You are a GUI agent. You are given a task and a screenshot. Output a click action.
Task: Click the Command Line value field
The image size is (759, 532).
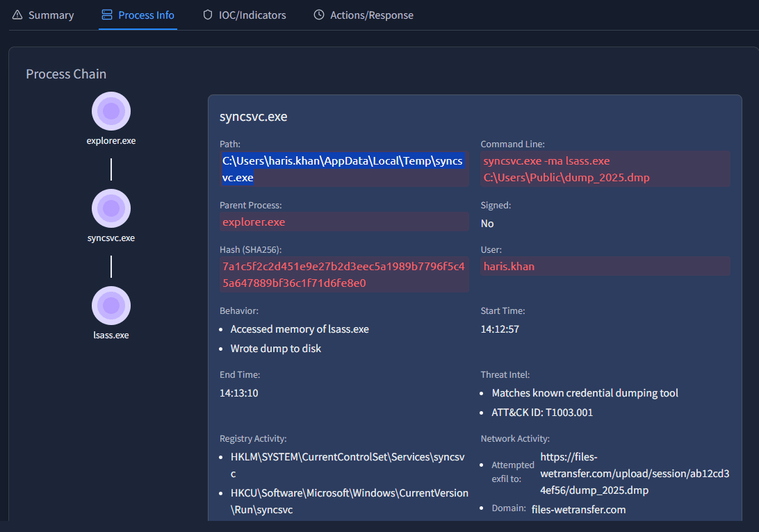coord(604,169)
